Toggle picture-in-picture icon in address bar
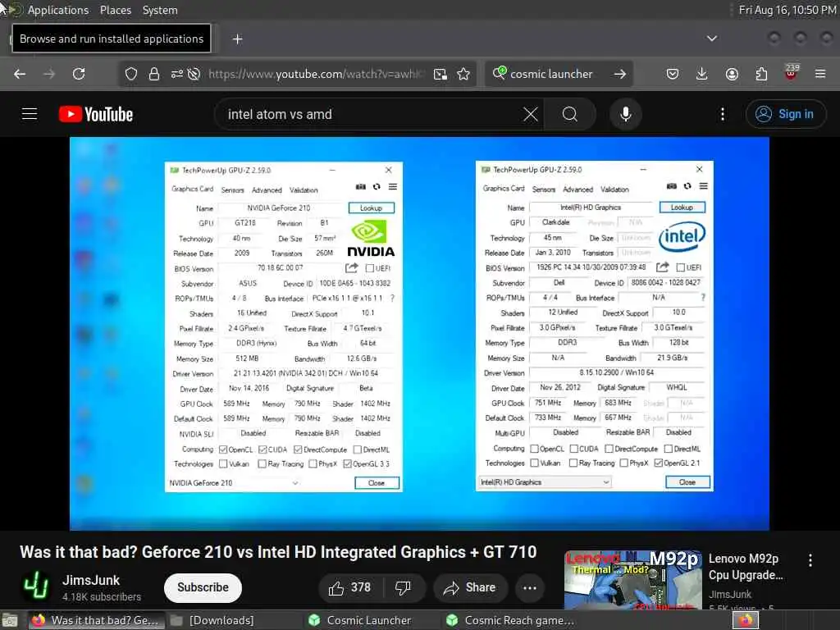 (x=441, y=74)
